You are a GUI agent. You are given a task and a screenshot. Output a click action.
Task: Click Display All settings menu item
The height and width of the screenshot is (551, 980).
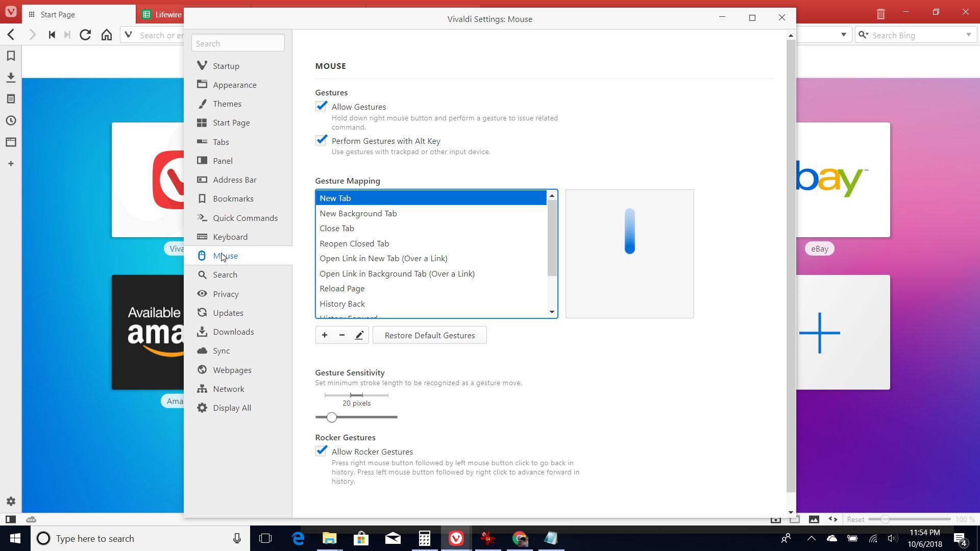tap(232, 408)
